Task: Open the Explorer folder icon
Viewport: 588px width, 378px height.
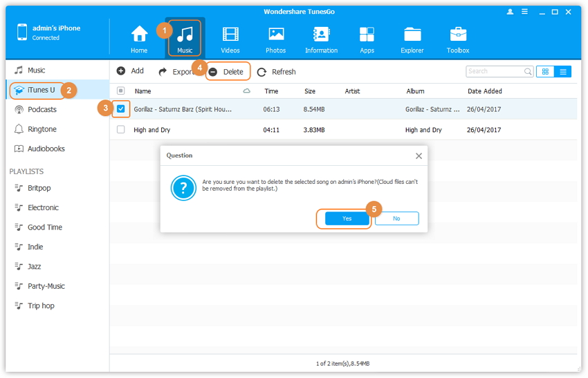Action: point(412,35)
